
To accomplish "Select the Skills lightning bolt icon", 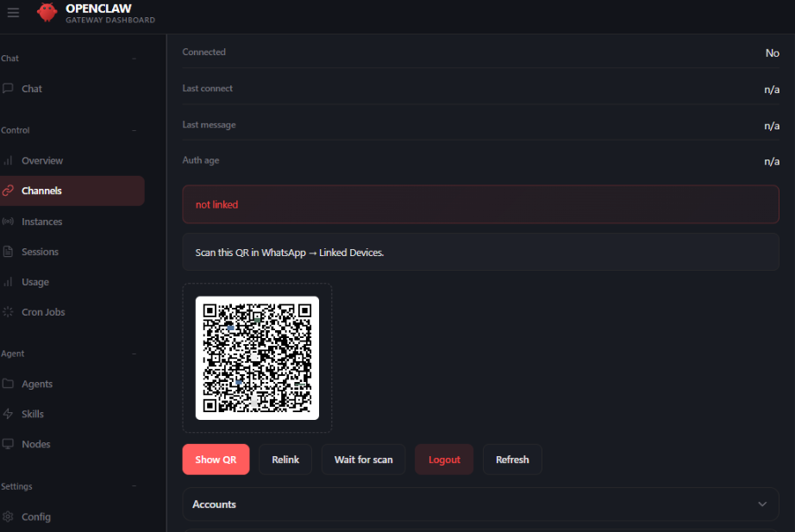I will click(8, 414).
